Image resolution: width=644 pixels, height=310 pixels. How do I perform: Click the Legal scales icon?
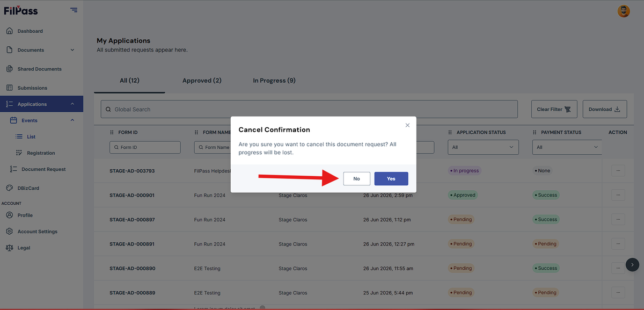coord(9,248)
